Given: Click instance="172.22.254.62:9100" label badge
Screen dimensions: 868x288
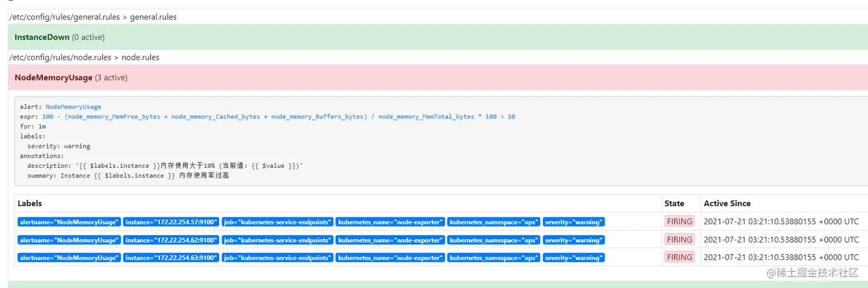Looking at the screenshot, I should 171,240.
